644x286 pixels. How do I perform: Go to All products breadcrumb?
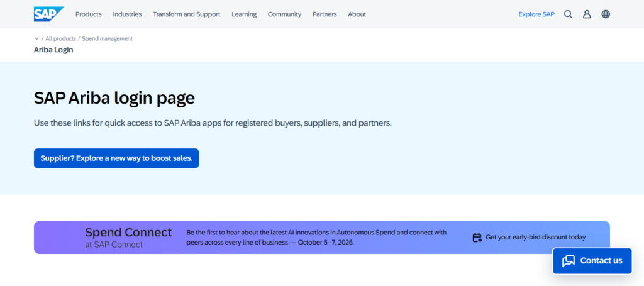pos(61,38)
